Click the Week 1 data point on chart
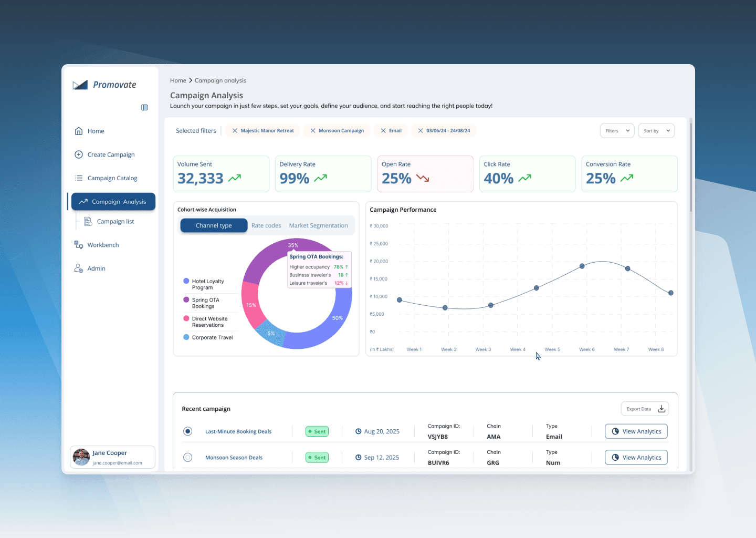756x538 pixels. [x=400, y=300]
